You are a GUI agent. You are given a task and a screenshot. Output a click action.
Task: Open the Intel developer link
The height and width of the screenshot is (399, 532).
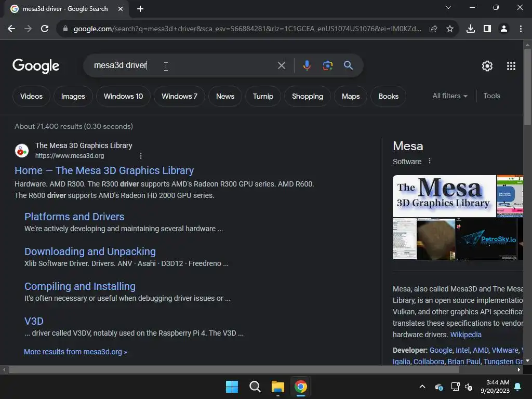coord(462,350)
